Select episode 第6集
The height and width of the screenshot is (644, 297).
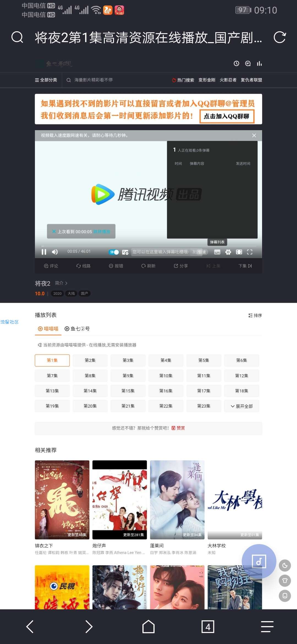pos(242,361)
